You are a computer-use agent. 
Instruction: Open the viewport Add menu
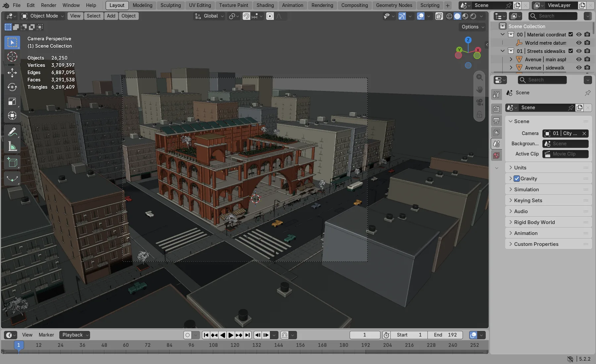(111, 16)
